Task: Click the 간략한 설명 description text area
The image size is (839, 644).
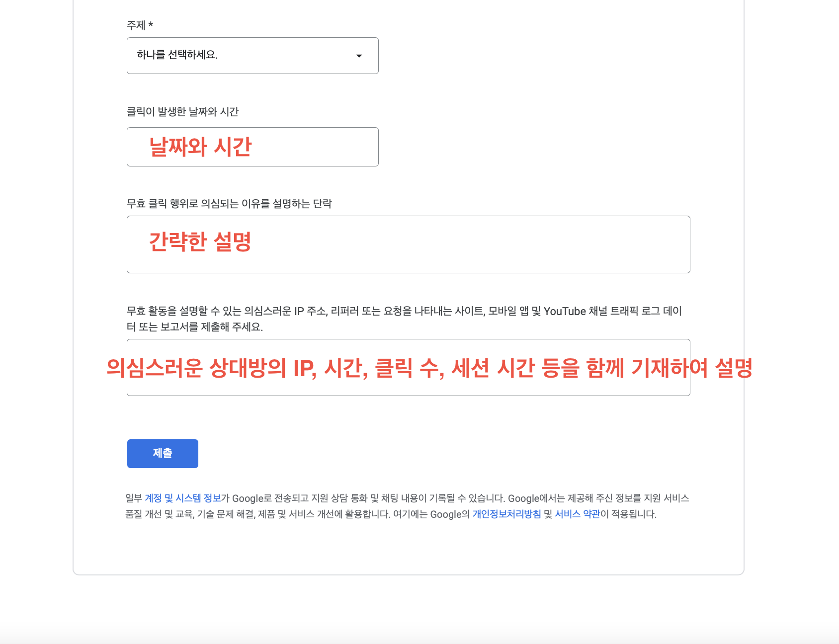Action: [408, 244]
